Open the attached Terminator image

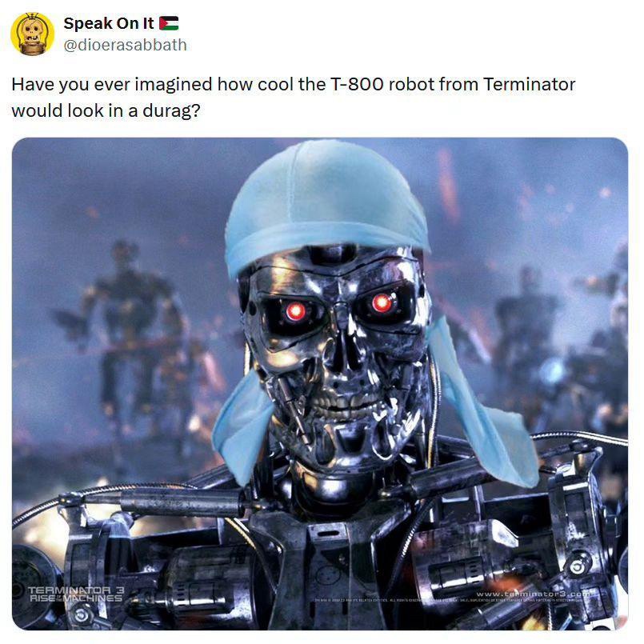[320, 384]
